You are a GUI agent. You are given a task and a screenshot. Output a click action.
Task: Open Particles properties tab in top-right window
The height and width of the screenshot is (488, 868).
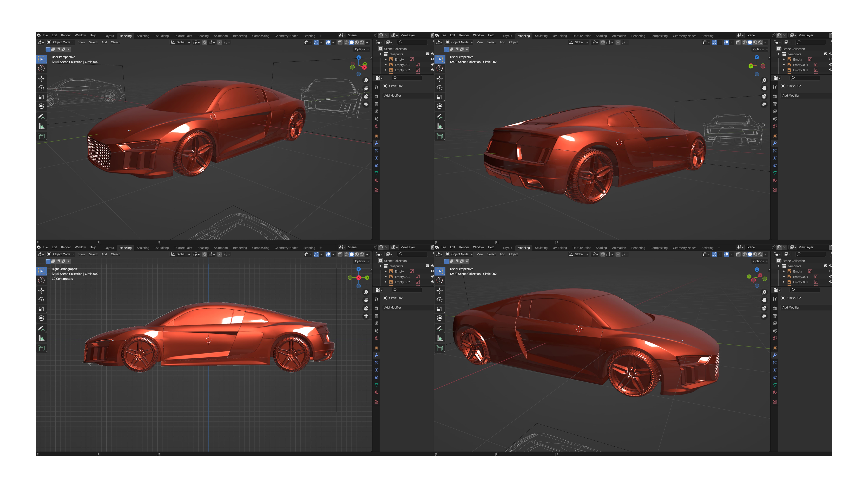point(775,151)
